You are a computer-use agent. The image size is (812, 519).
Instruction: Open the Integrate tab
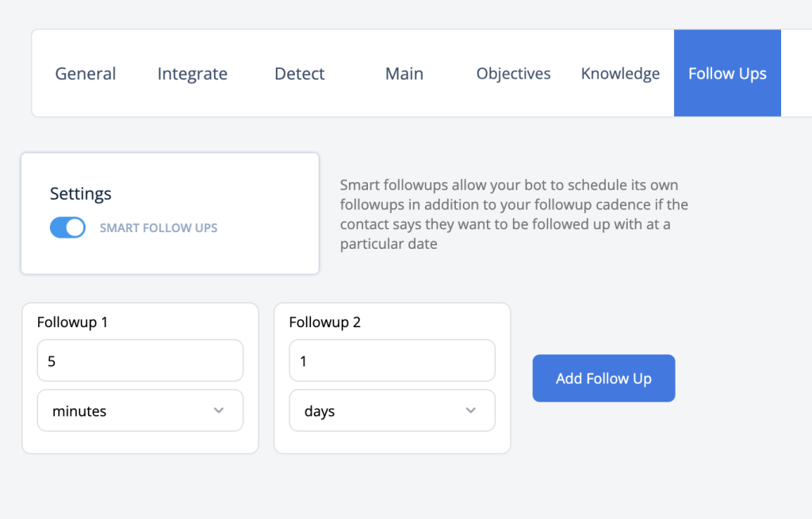192,74
